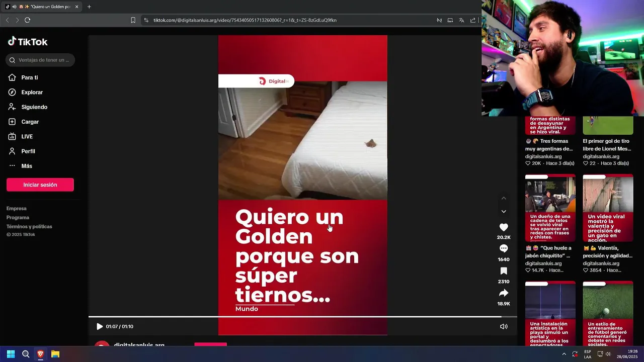Open the ESP LAA language switcher
Viewport: 644px width, 362px height.
click(588, 354)
